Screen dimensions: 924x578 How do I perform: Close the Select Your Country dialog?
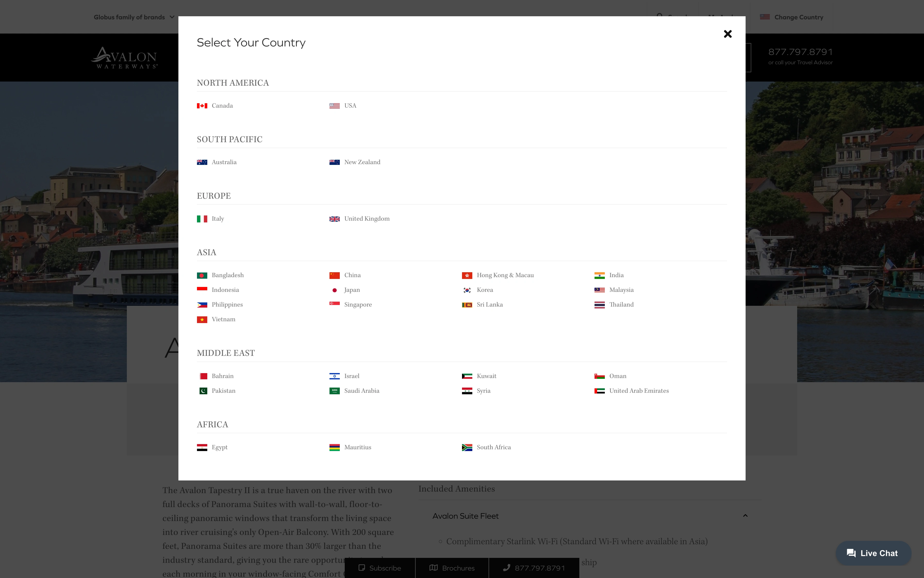(x=728, y=34)
